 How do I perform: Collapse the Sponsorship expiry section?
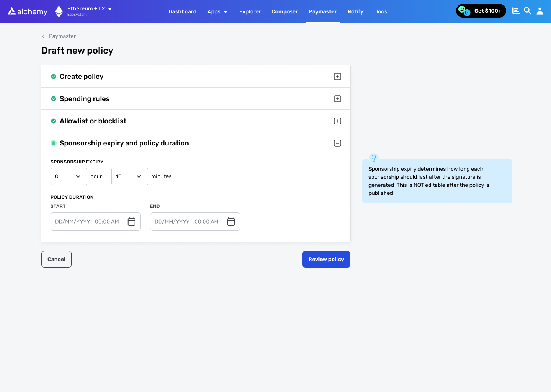click(337, 143)
